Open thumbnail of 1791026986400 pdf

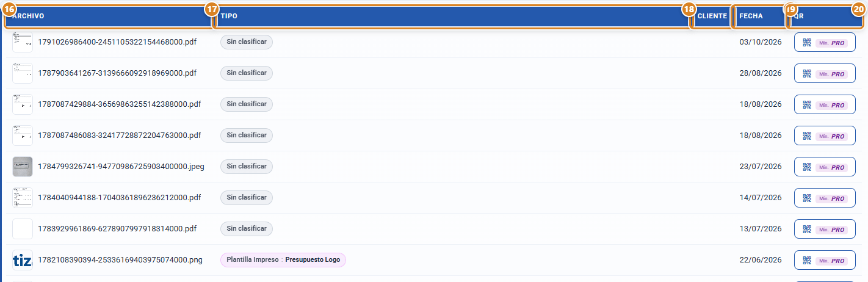(23, 42)
